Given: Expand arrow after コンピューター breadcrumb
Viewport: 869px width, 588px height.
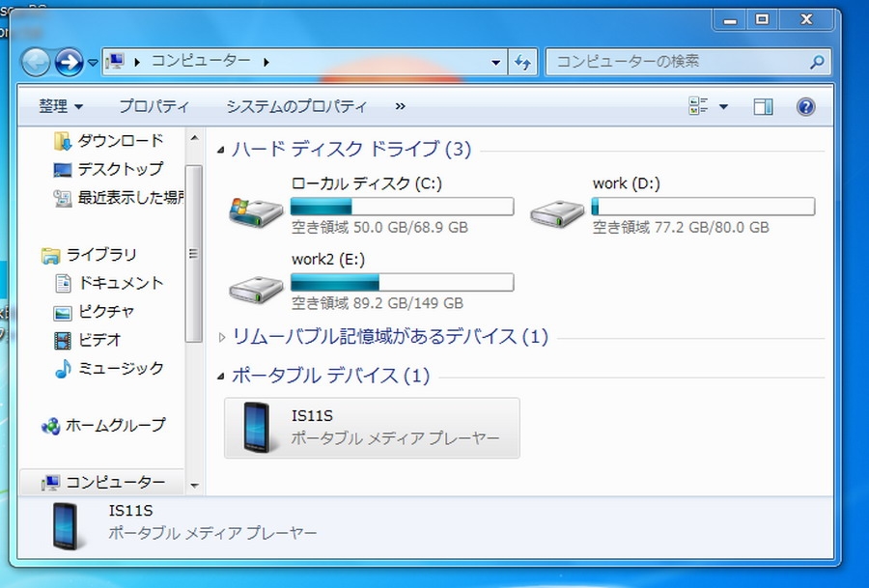Looking at the screenshot, I should click(266, 62).
